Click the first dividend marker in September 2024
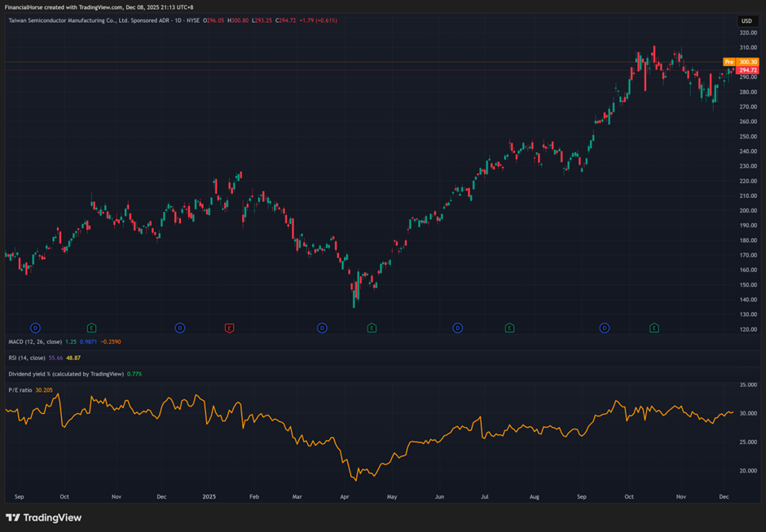 tap(35, 328)
